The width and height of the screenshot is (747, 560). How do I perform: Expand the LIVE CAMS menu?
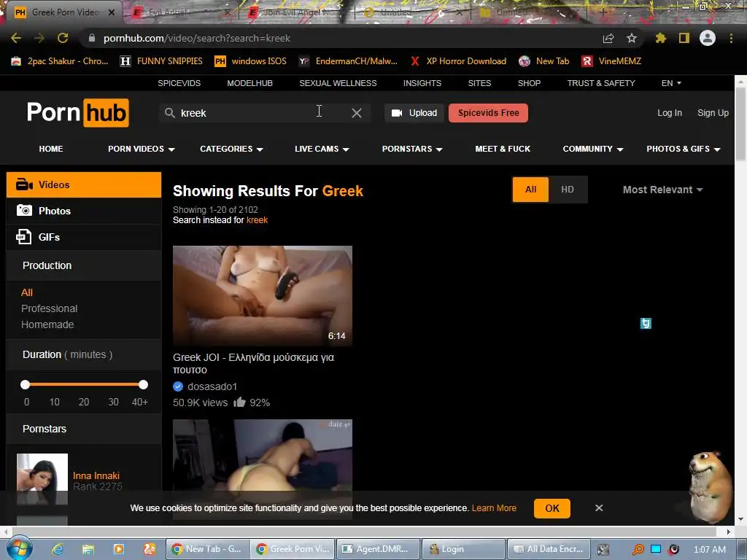coord(322,149)
